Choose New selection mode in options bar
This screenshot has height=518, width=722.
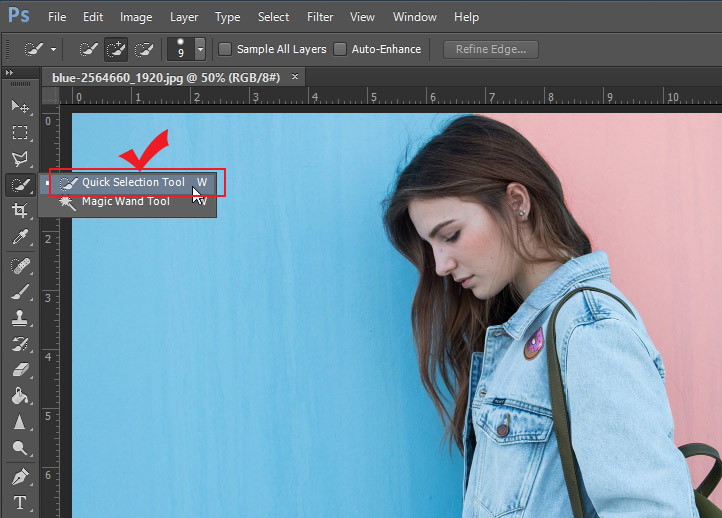pyautogui.click(x=88, y=49)
